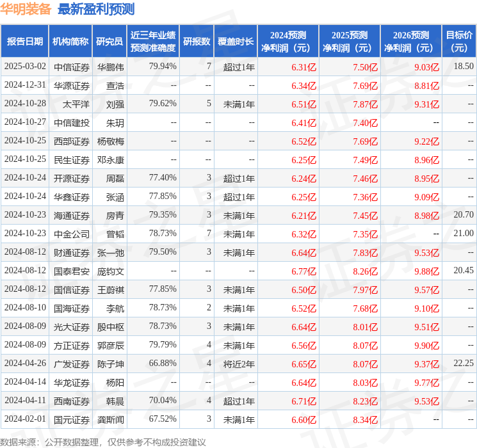477x448 pixels.
Task: Click accuracy value 70.04%
Action: click(163, 400)
